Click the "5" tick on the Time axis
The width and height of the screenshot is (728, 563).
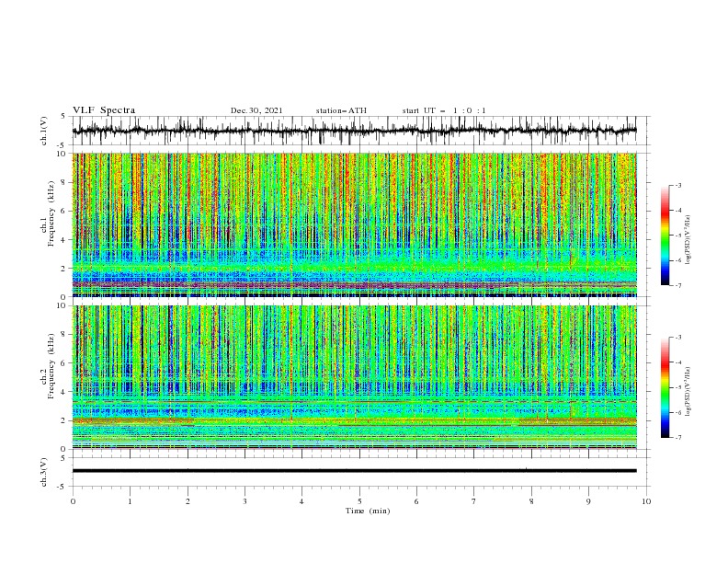[359, 501]
